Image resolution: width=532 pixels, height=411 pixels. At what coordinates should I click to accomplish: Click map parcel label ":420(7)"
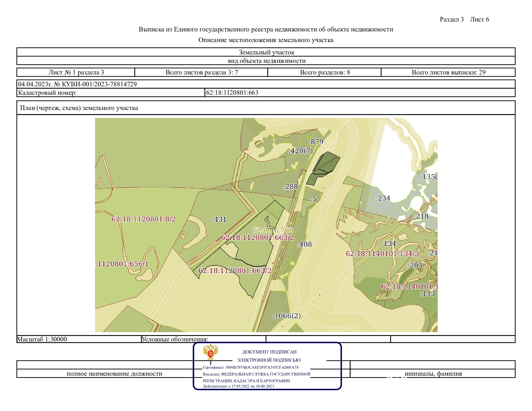tap(300, 151)
